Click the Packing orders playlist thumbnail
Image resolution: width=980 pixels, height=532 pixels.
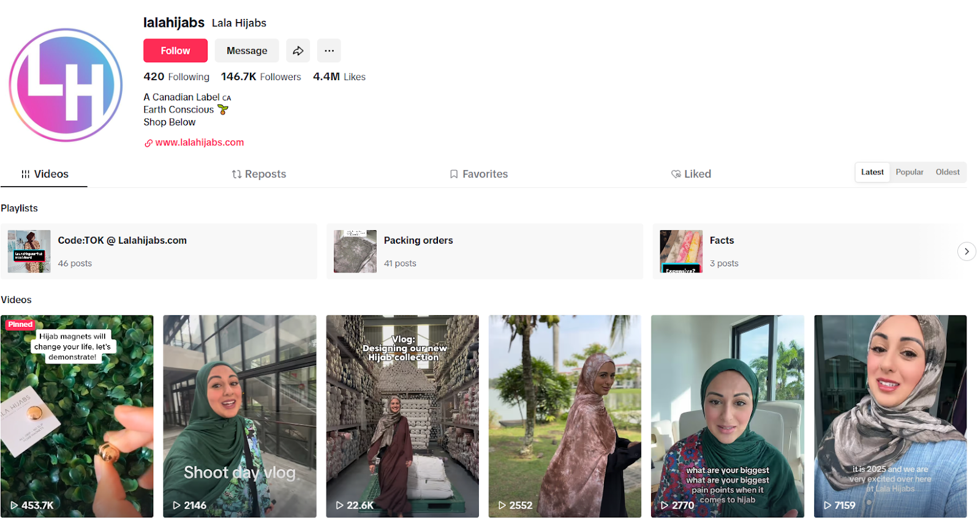coord(355,252)
